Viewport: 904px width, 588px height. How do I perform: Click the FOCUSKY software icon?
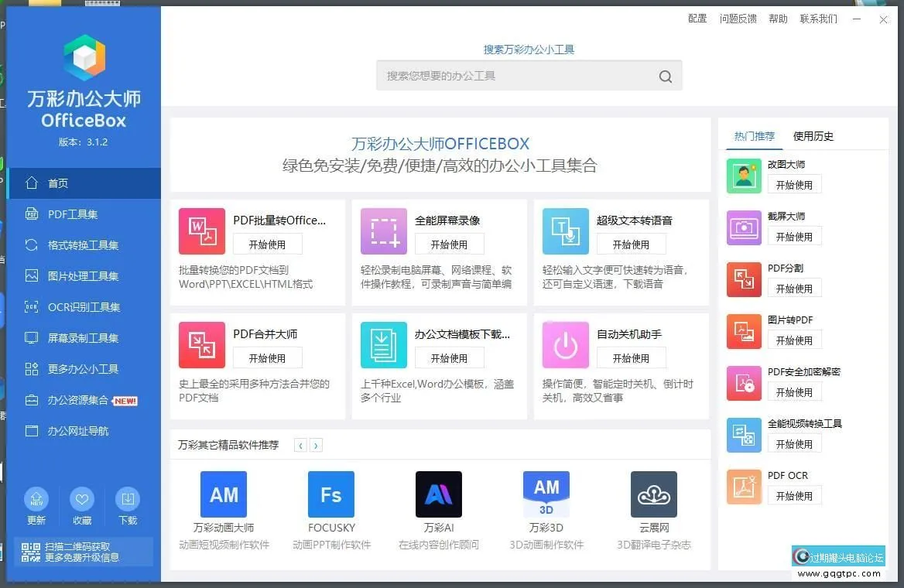[331, 494]
